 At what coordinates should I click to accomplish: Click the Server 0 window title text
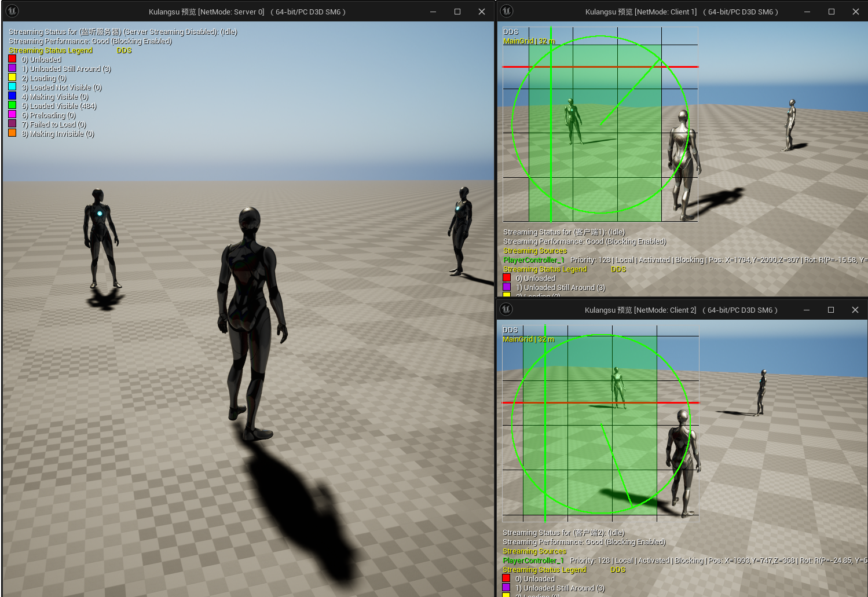pyautogui.click(x=247, y=12)
